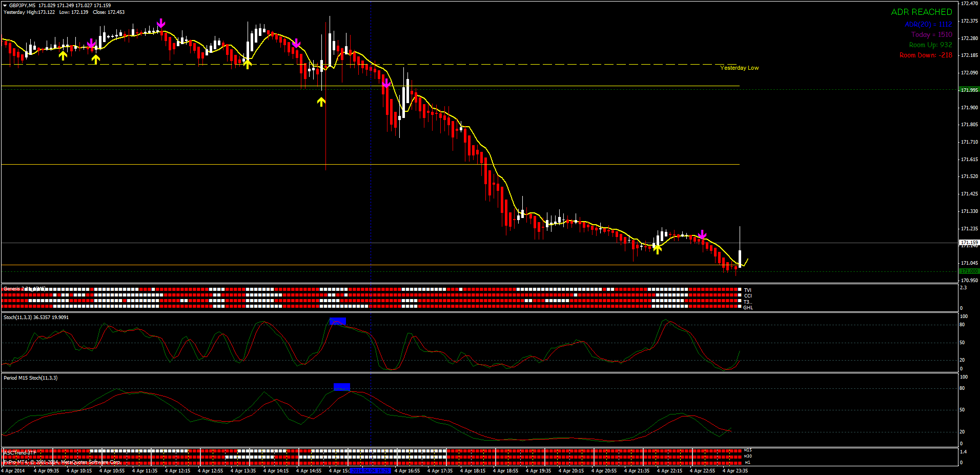Click the magenta arrow near 14:15 candles
This screenshot has width=980, height=475.
296,43
